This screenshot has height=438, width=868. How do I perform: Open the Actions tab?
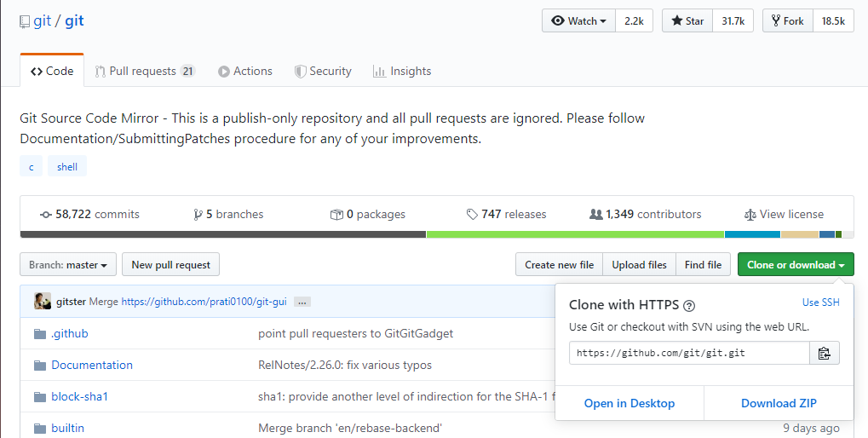pos(245,71)
